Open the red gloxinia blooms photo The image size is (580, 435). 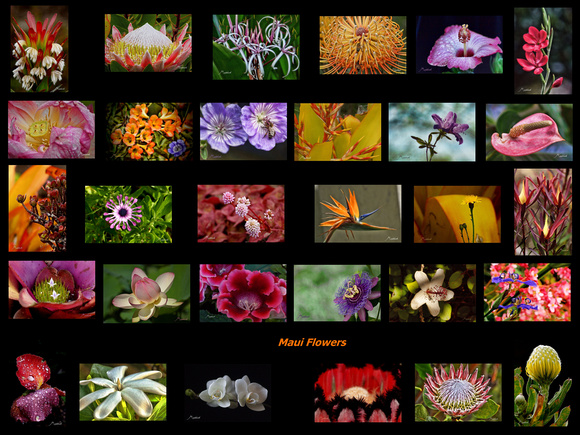(x=243, y=293)
